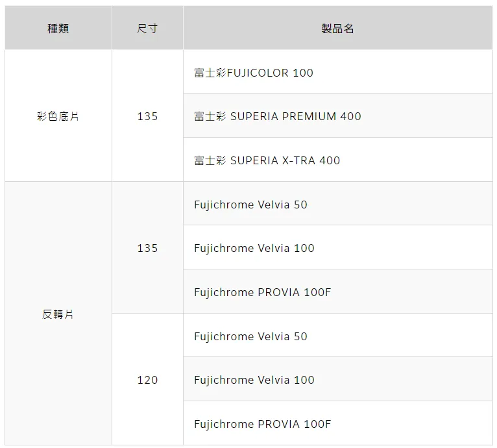497x448 pixels.
Task: Click the 135 size cell for 反轉片
Action: click(x=147, y=247)
